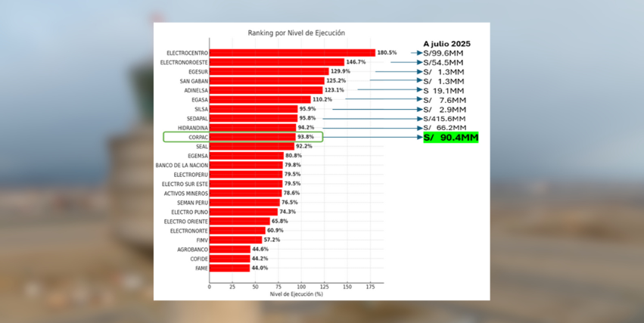Select the 76.5% value
Screen dimensions: 644x323
[290, 202]
